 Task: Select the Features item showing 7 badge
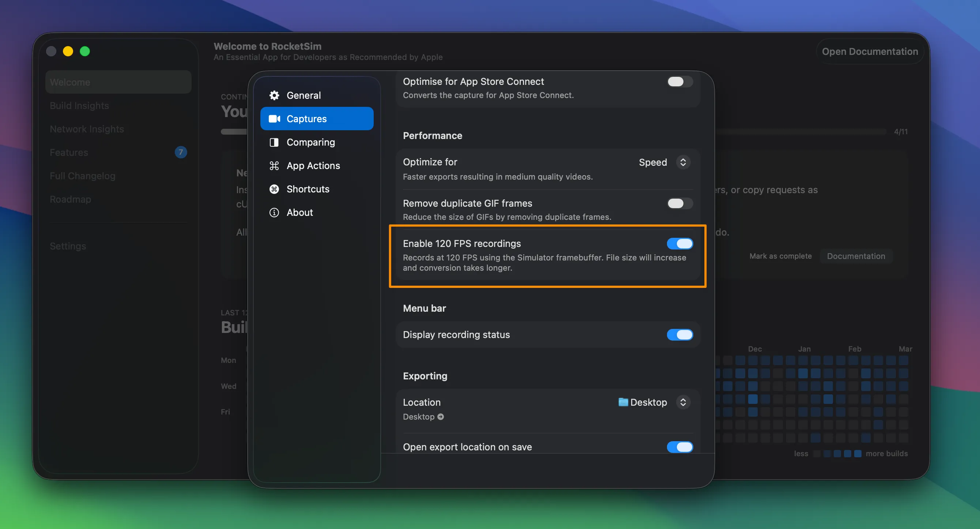tap(69, 152)
